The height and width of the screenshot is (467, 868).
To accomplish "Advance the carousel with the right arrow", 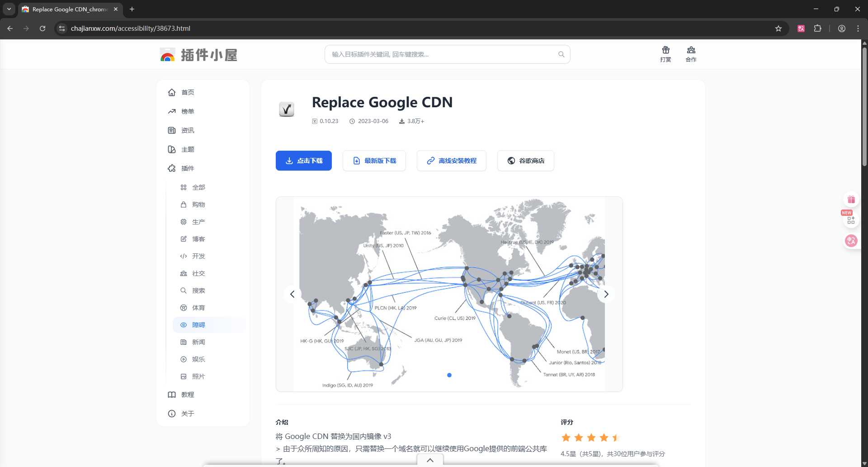I will [606, 294].
